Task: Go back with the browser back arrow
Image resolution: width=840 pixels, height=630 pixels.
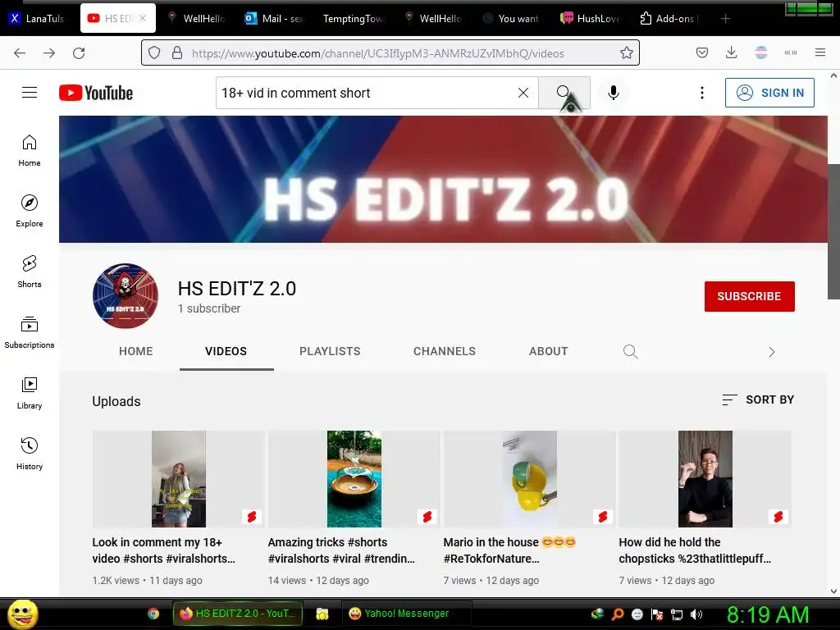Action: (20, 53)
